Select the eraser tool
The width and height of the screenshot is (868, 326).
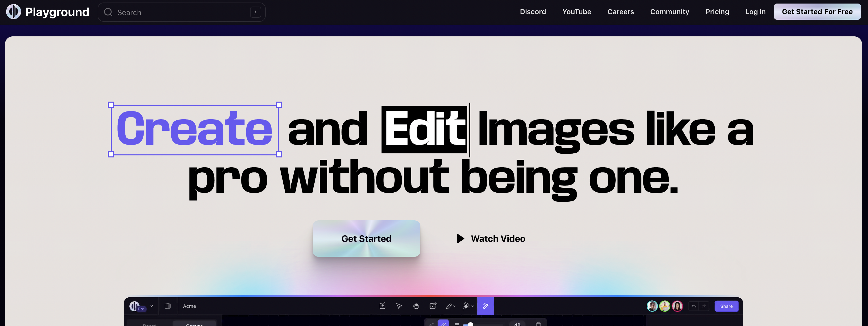click(466, 306)
